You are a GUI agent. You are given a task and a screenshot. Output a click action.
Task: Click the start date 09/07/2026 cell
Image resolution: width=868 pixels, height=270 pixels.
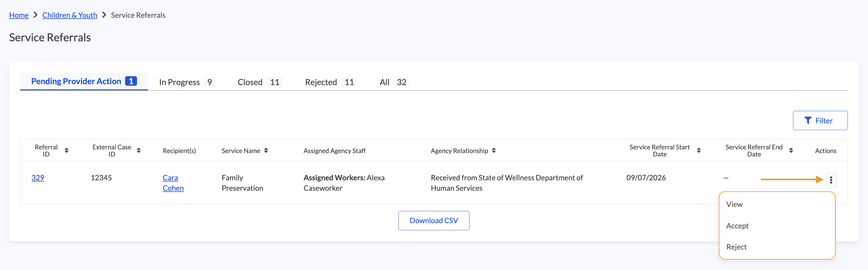(646, 178)
